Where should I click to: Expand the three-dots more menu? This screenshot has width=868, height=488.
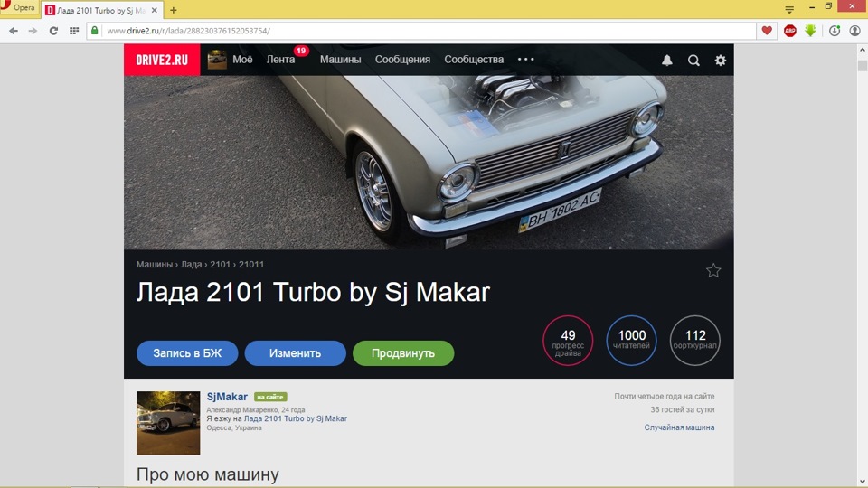point(526,60)
